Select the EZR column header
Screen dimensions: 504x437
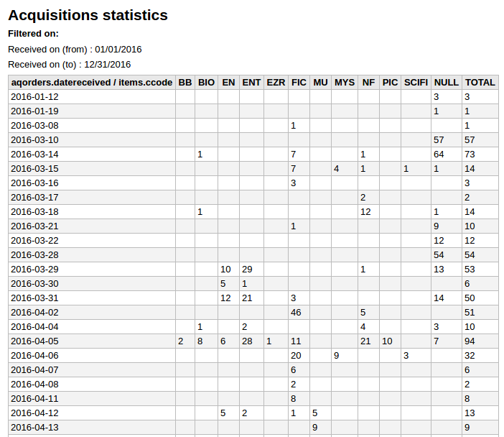pos(276,83)
